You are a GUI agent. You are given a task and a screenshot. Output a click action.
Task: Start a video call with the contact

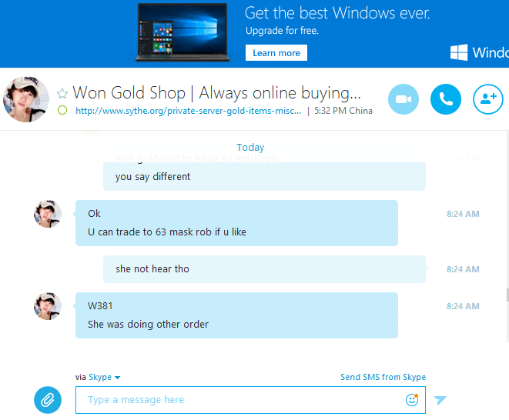click(404, 99)
